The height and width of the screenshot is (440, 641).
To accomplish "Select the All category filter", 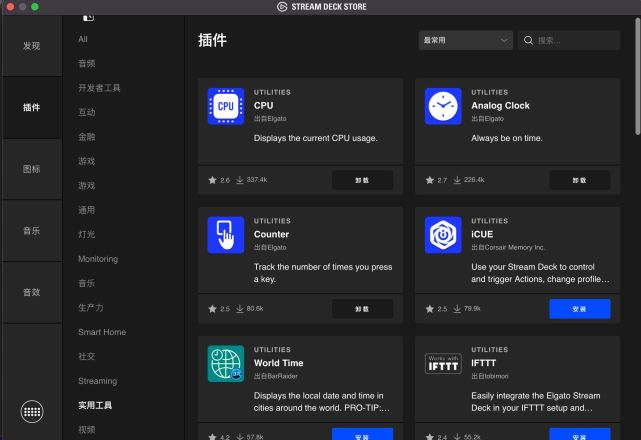I will (83, 39).
